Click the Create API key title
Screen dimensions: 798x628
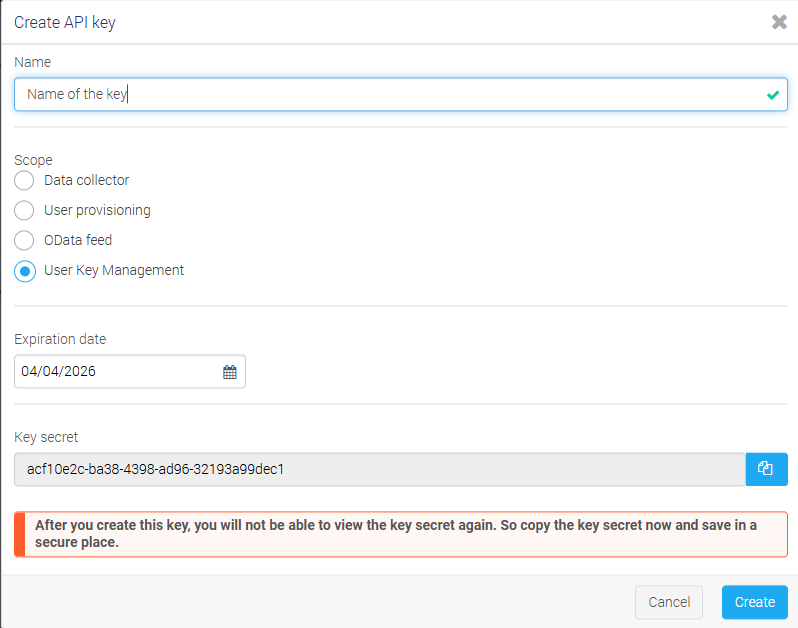point(65,22)
